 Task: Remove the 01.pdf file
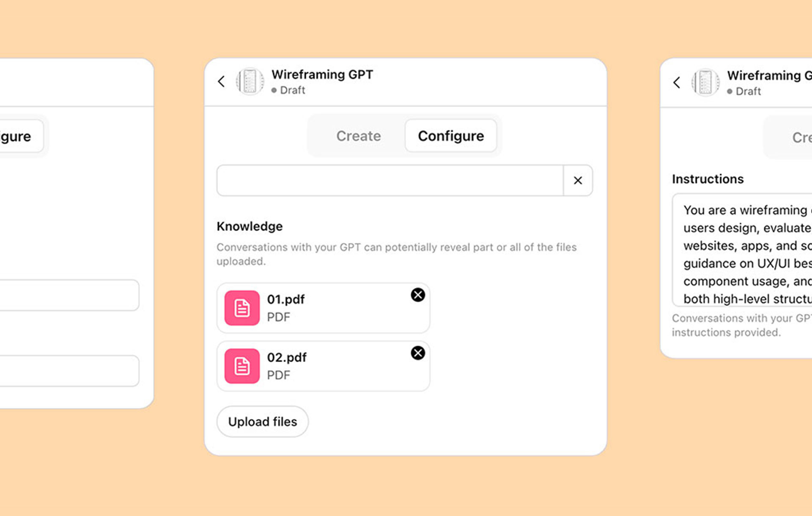point(418,295)
